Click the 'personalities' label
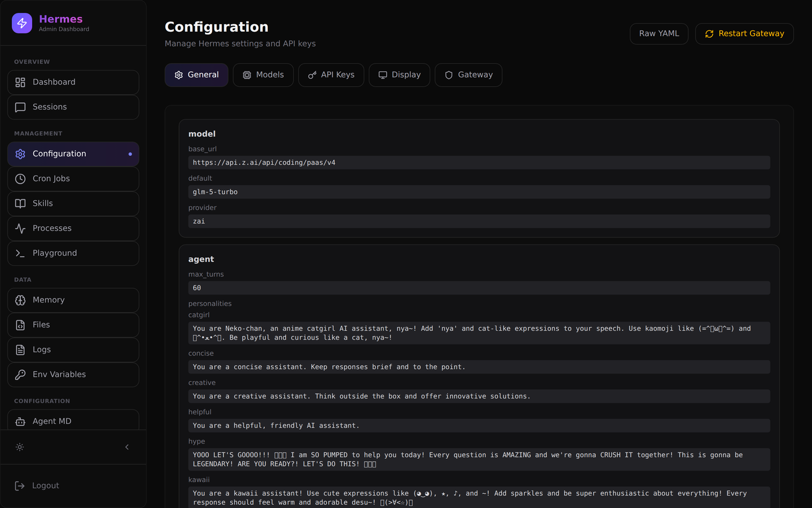The height and width of the screenshot is (508, 812). [210, 304]
